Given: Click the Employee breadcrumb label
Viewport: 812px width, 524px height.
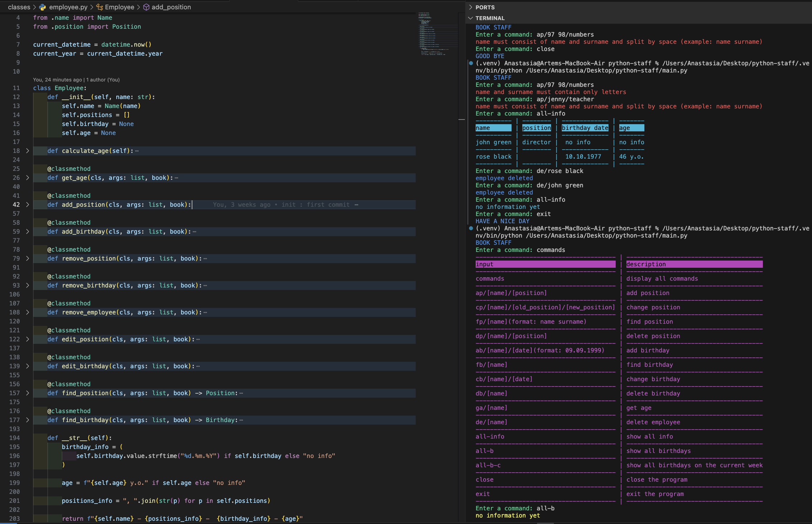Looking at the screenshot, I should point(119,7).
